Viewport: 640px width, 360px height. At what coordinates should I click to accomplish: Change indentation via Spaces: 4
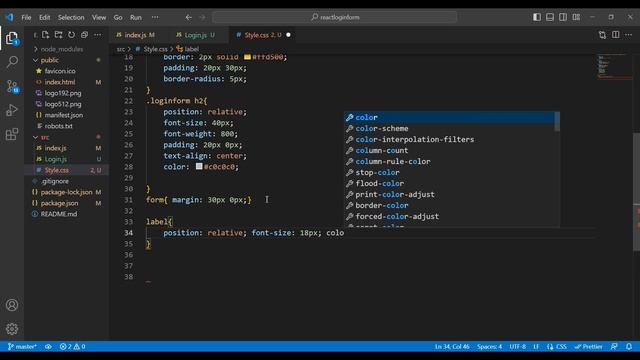pos(489,347)
